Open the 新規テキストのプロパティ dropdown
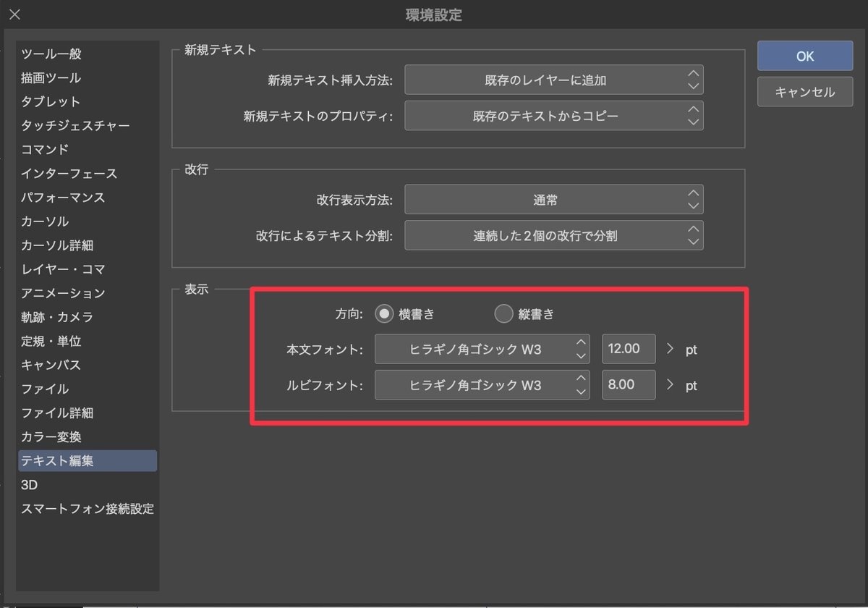 point(553,116)
